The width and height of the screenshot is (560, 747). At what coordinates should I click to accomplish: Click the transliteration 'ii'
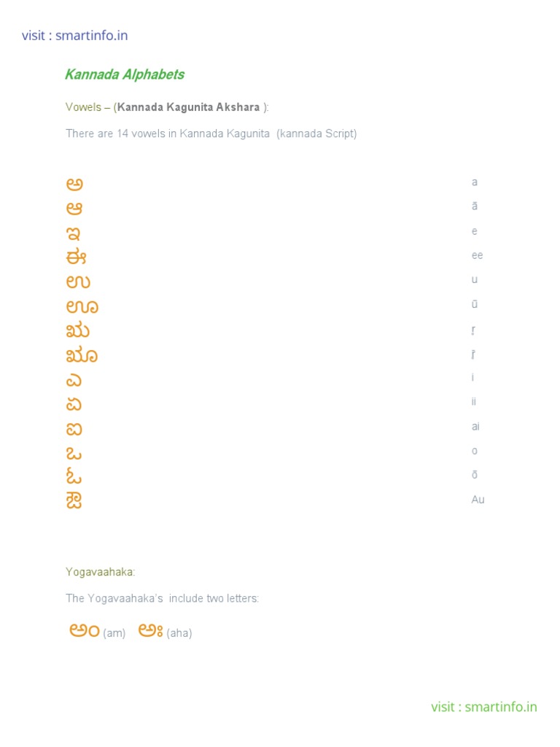tap(474, 401)
